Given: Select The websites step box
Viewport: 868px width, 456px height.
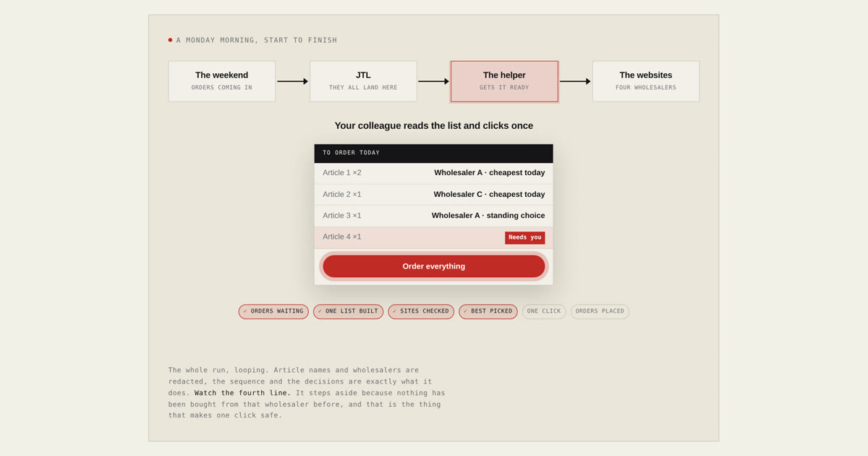Looking at the screenshot, I should (646, 81).
